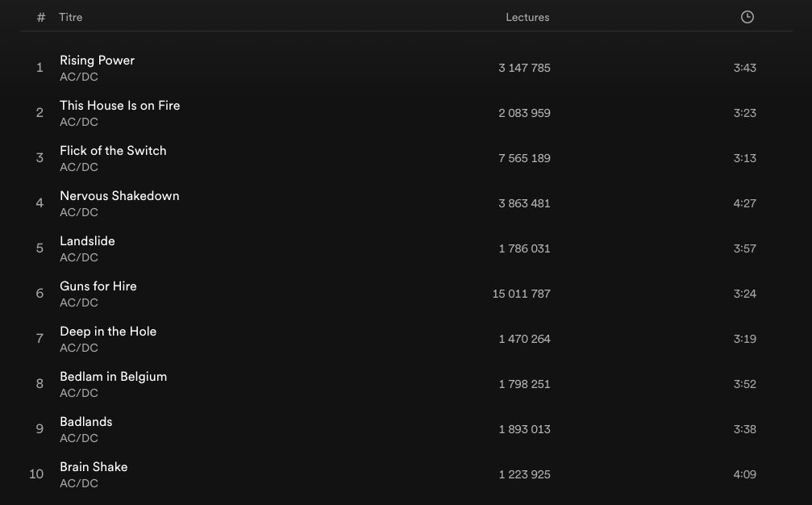Open Bedlam in Belgium track
The height and width of the screenshot is (505, 812).
tap(113, 377)
